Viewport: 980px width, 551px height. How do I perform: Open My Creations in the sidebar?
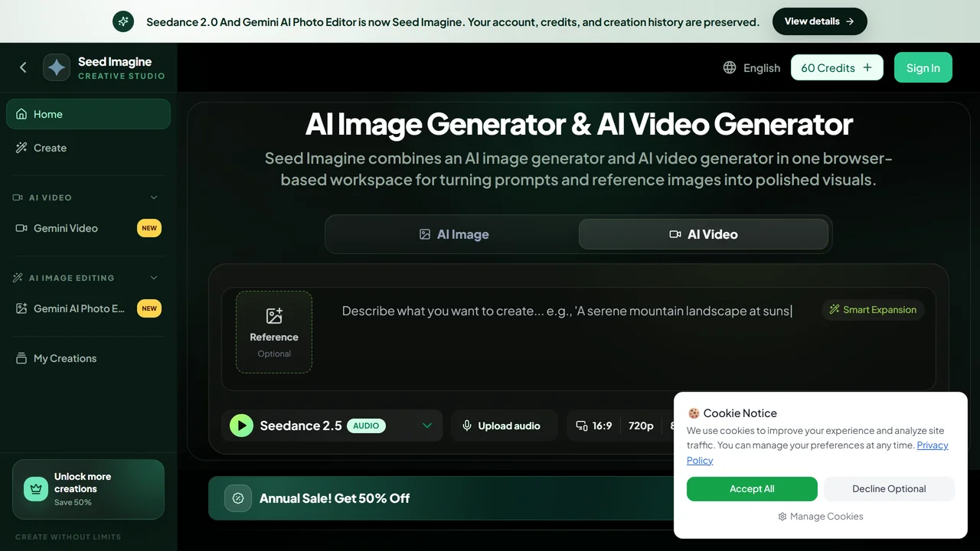pos(88,358)
